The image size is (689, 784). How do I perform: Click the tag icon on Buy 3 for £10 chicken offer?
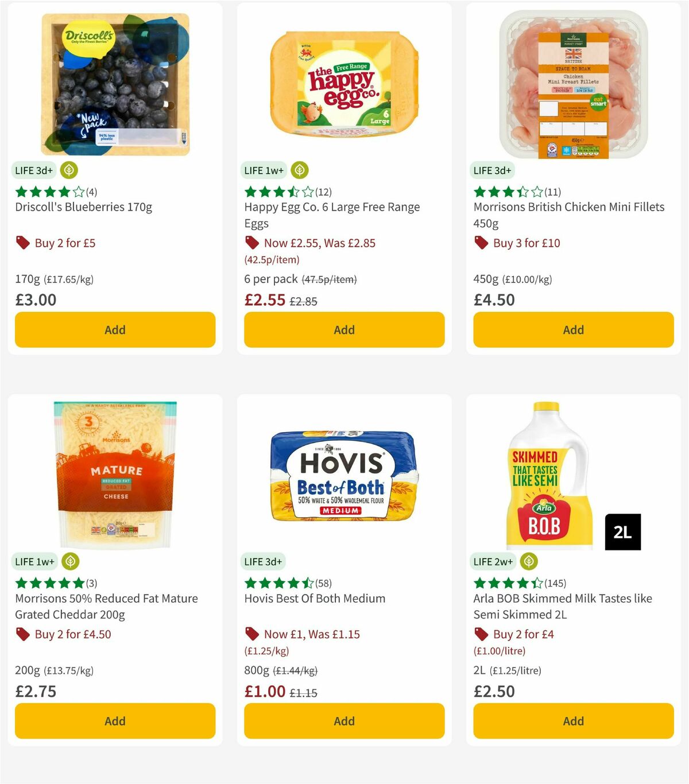click(x=481, y=243)
